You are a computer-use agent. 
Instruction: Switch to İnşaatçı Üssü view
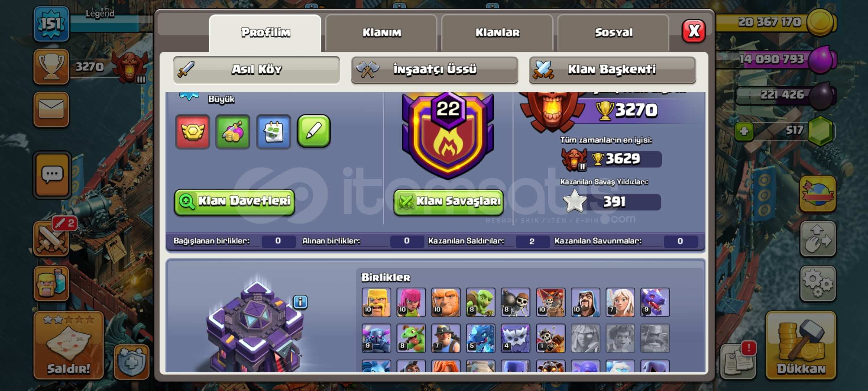(x=434, y=70)
